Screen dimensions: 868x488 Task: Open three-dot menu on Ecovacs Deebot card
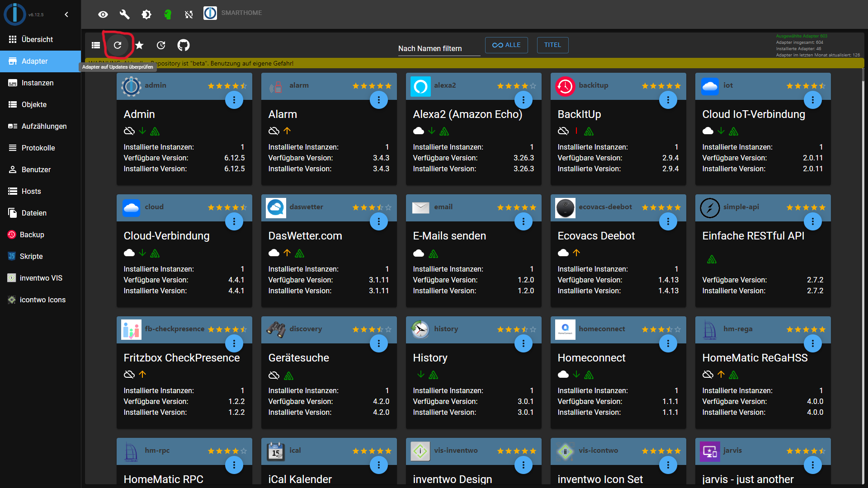[x=668, y=221]
